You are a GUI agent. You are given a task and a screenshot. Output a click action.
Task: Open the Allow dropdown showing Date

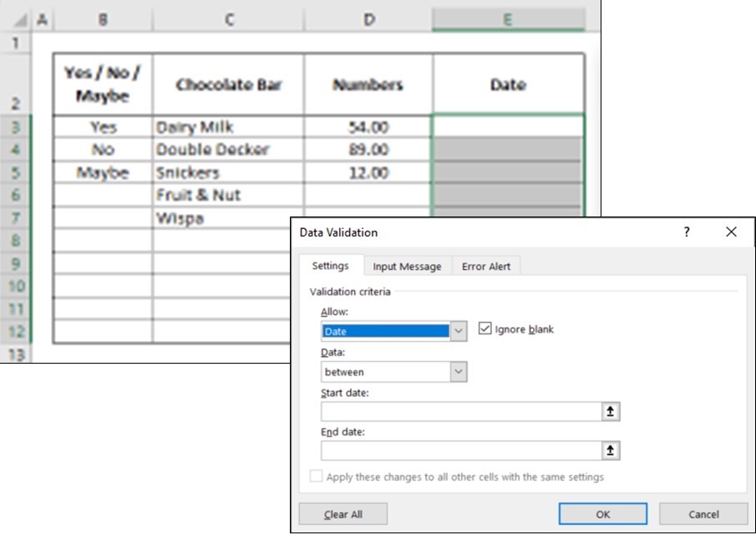pos(459,331)
